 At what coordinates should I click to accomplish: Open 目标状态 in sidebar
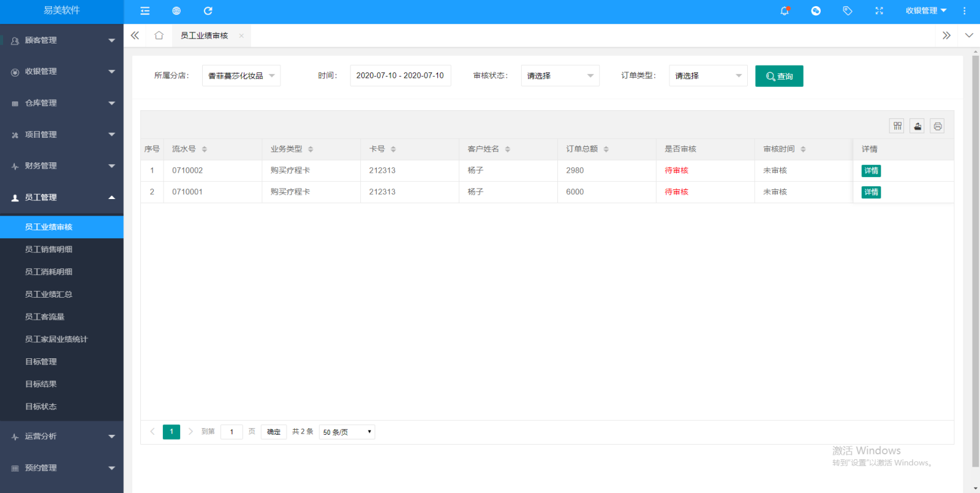pyautogui.click(x=62, y=407)
